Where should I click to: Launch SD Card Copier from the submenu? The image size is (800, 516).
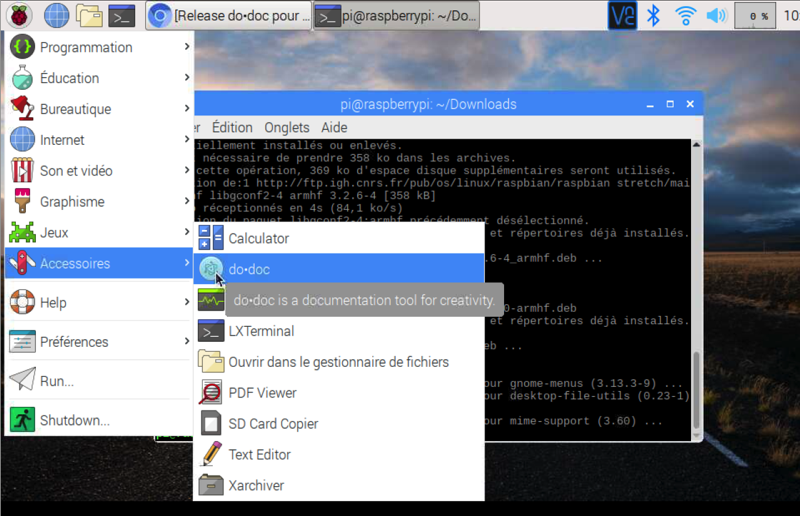click(273, 424)
